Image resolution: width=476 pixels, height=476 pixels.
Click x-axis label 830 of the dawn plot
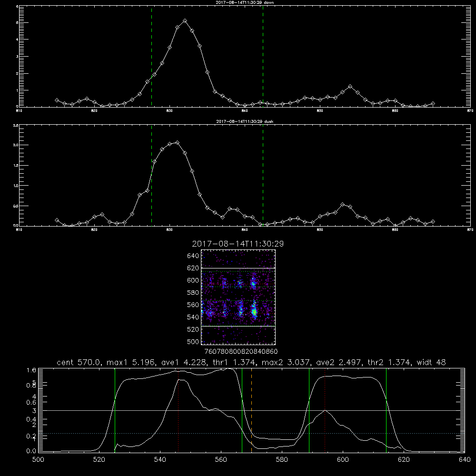pyautogui.click(x=169, y=111)
